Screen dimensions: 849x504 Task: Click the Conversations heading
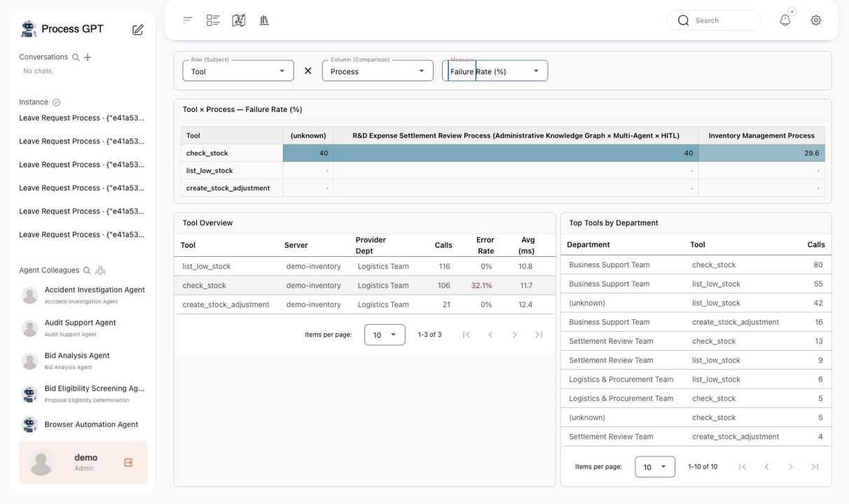pos(43,57)
